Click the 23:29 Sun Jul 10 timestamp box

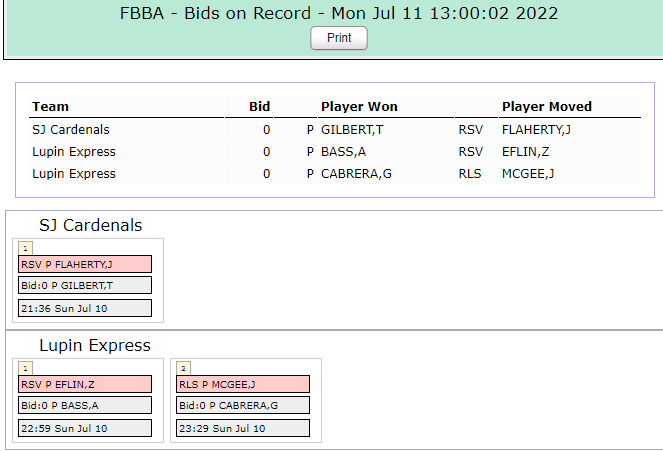pyautogui.click(x=243, y=428)
